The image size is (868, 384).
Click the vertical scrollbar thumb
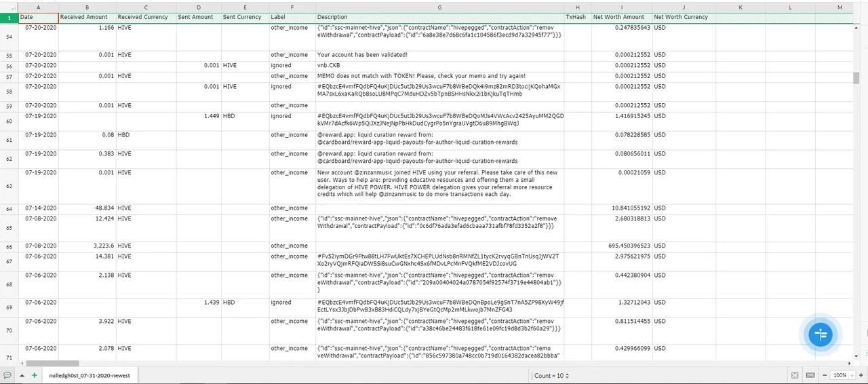[x=856, y=77]
